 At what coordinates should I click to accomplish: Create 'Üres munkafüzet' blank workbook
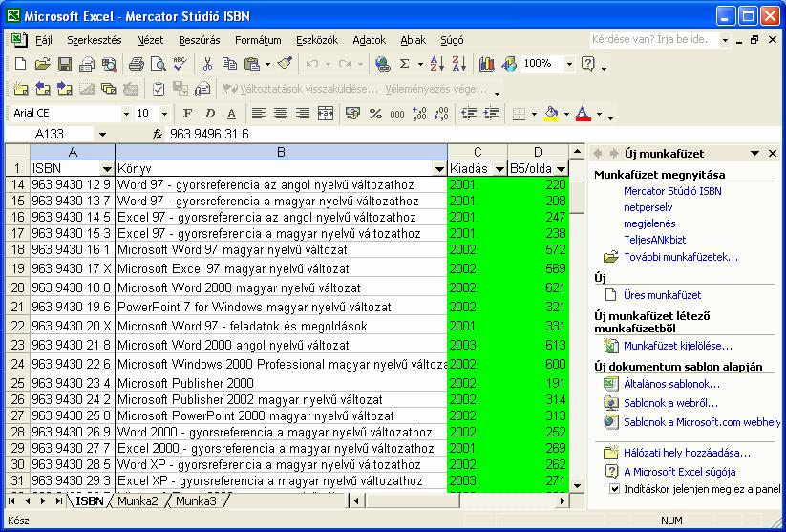click(662, 295)
